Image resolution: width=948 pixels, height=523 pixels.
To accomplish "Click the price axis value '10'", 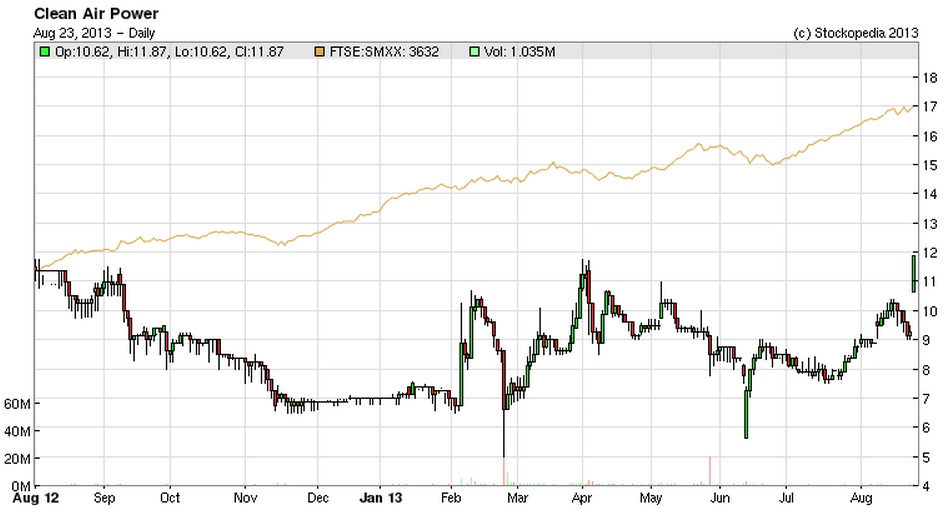I will point(930,311).
